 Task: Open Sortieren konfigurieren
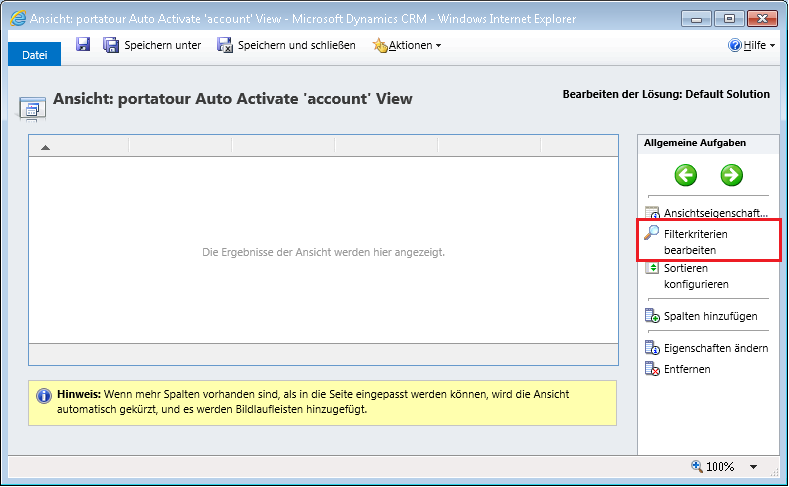[x=696, y=276]
